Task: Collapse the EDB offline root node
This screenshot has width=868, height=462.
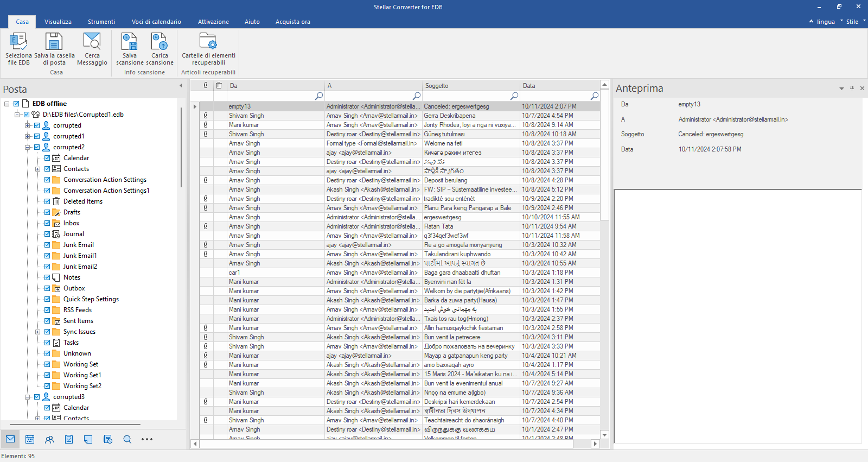Action: click(x=7, y=104)
